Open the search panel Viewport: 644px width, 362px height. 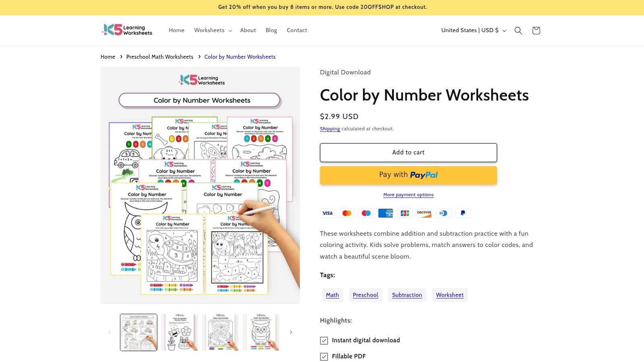click(x=518, y=30)
